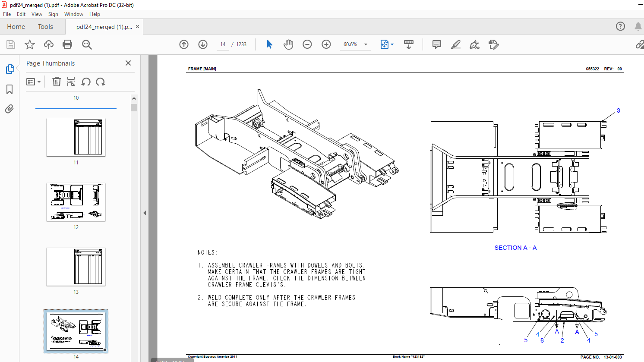644x362 pixels.
Task: Open the stamp tool
Action: (494, 44)
